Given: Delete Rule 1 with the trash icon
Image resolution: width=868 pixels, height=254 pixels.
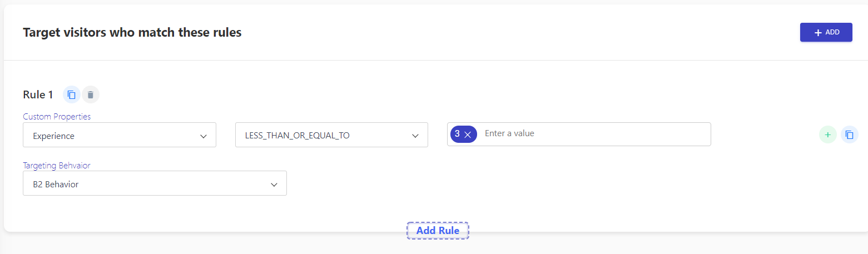Looking at the screenshot, I should point(91,95).
